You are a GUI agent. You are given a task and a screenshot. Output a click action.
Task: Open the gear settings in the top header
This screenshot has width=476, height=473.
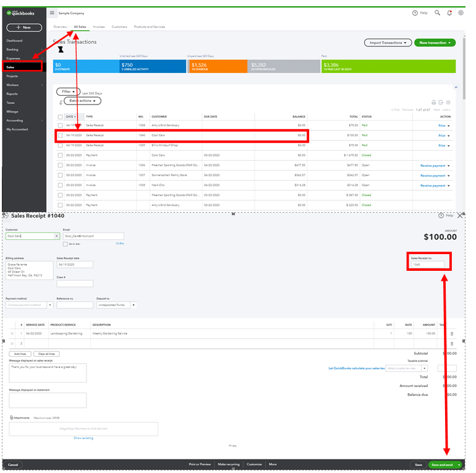click(461, 13)
